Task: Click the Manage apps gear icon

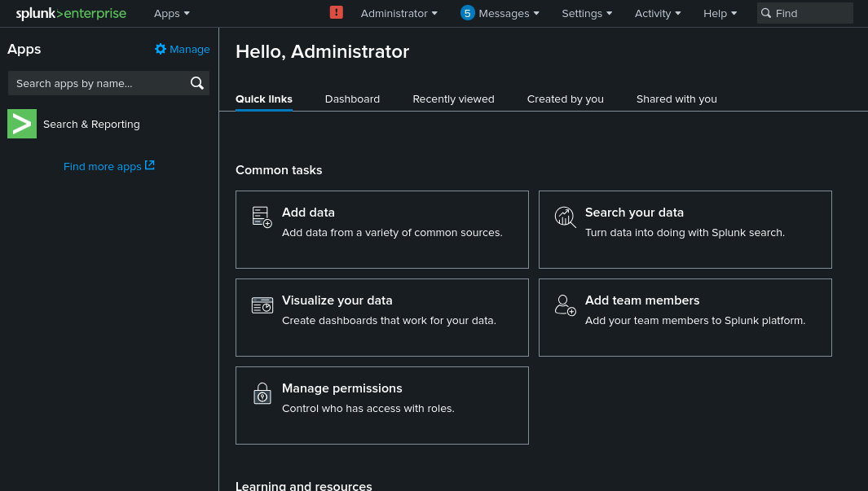Action: click(x=160, y=49)
